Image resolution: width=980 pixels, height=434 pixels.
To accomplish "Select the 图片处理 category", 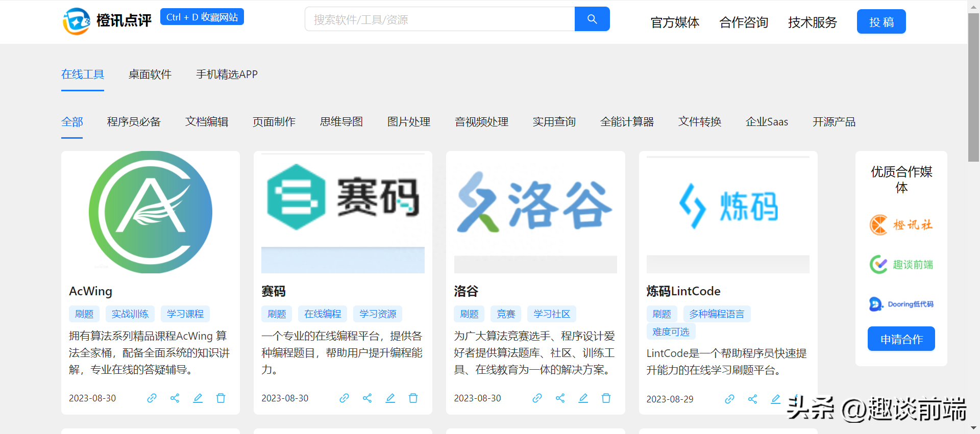I will point(409,122).
